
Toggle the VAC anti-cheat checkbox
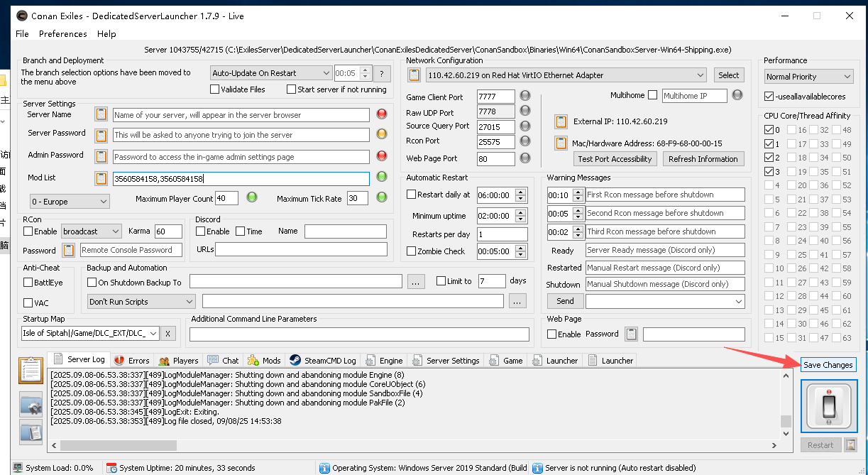pyautogui.click(x=28, y=303)
